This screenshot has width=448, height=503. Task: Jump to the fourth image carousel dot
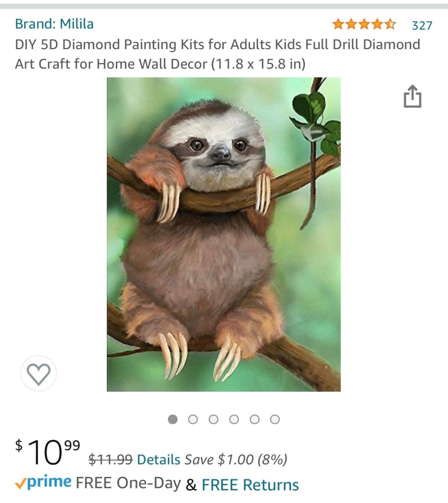[x=234, y=419]
